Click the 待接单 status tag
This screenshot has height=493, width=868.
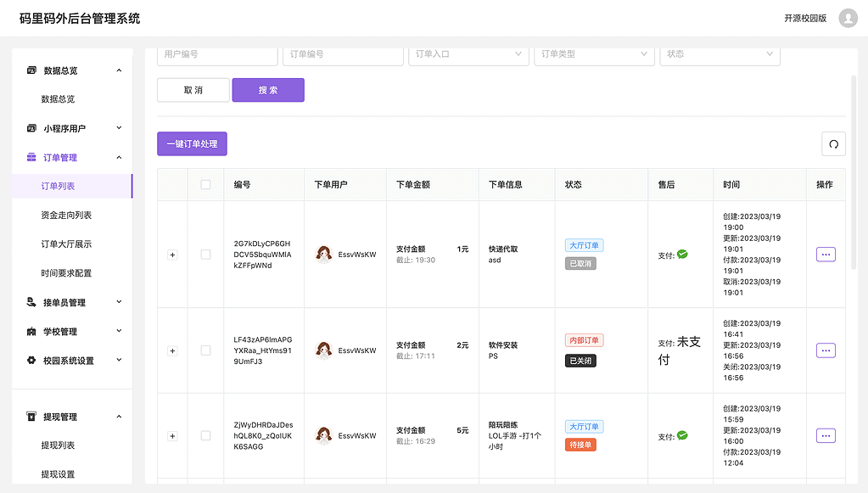point(580,445)
